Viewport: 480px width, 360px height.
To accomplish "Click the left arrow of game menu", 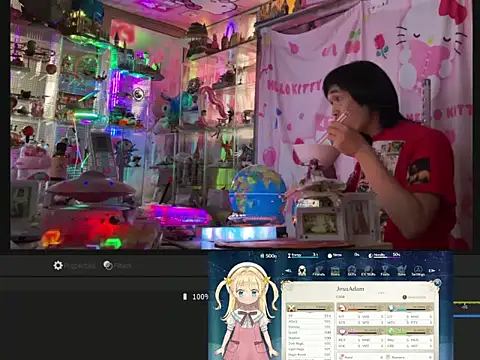I will pos(289,271).
